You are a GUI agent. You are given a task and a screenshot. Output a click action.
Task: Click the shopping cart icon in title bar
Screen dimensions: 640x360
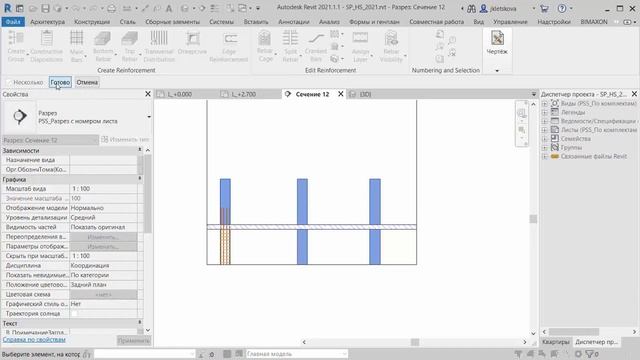click(x=544, y=8)
